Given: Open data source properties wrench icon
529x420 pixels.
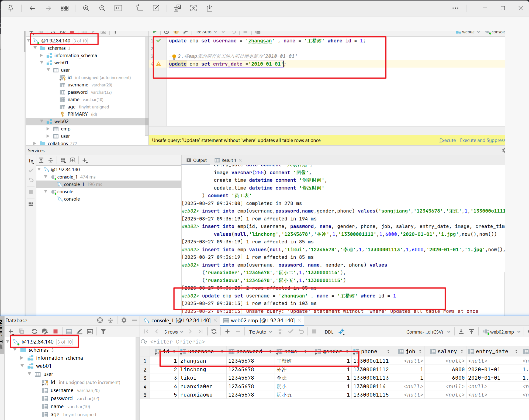Looking at the screenshot, I should 45,332.
